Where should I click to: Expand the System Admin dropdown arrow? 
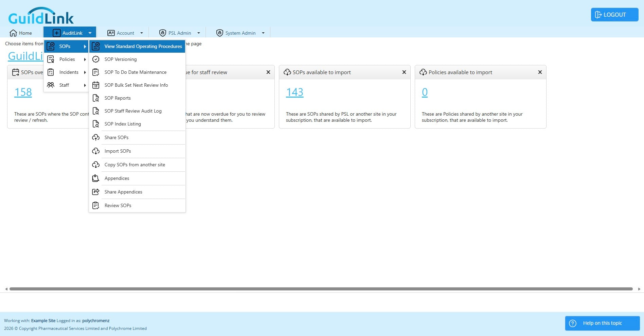tap(263, 33)
